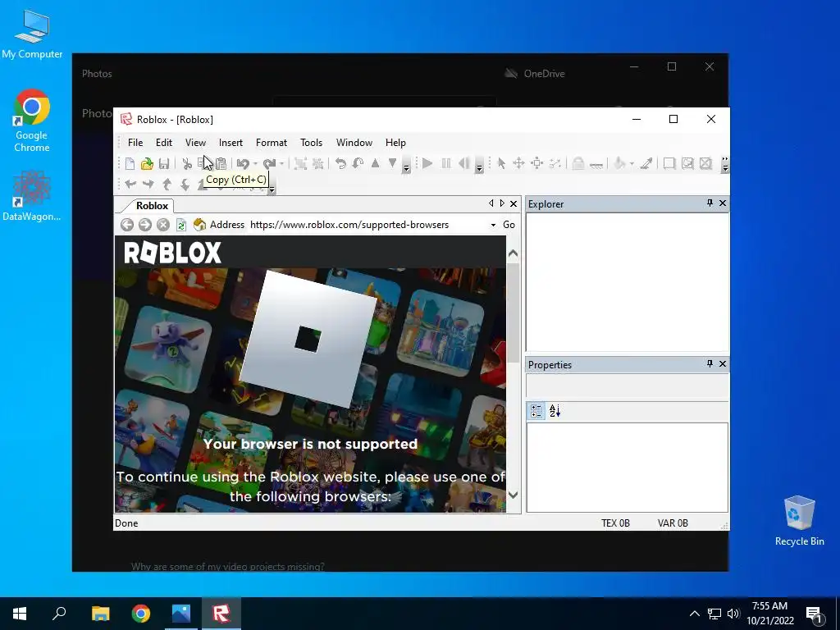The image size is (840, 630).
Task: Select the eyedropper color picker tool
Action: (646, 163)
